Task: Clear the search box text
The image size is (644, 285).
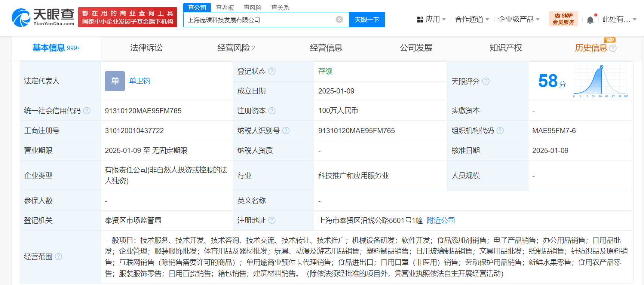Action: (339, 20)
